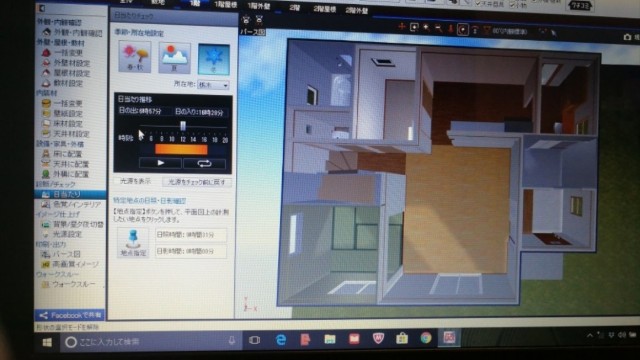Open Microsoft Store from the taskbar
This screenshot has height=360, width=640.
tap(402, 338)
